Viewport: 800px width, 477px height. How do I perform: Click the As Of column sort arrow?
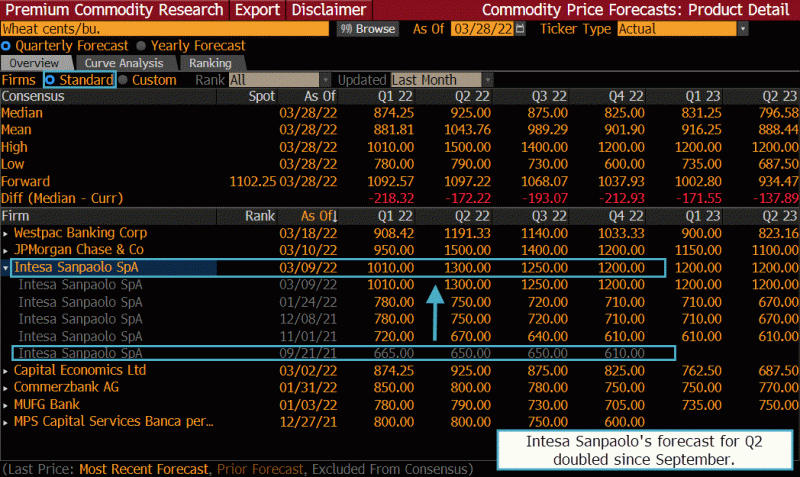(336, 216)
